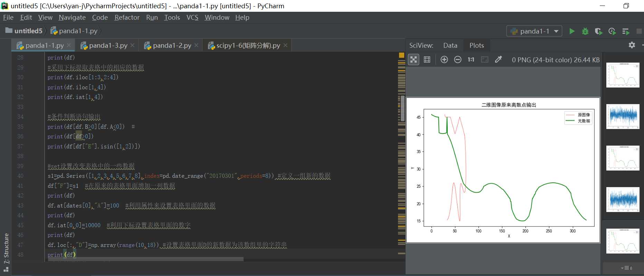Click line number 38 in the gutter
The image size is (644, 276).
click(20, 156)
